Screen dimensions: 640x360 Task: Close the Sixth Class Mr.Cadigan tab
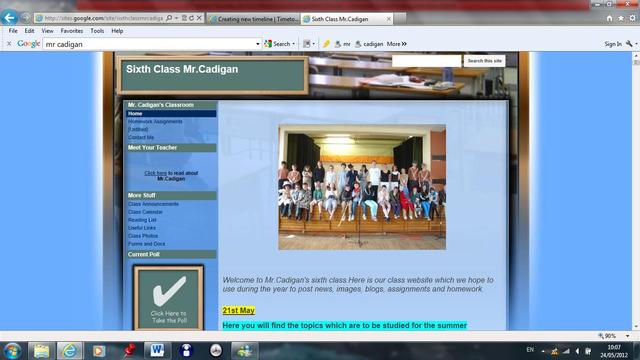click(x=389, y=19)
